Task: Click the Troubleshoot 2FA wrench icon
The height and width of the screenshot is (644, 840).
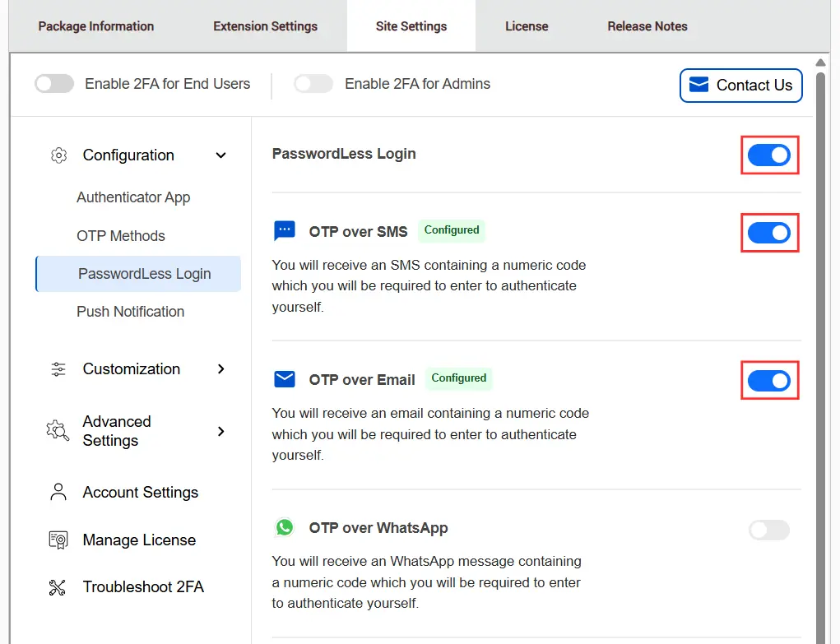Action: pos(58,586)
